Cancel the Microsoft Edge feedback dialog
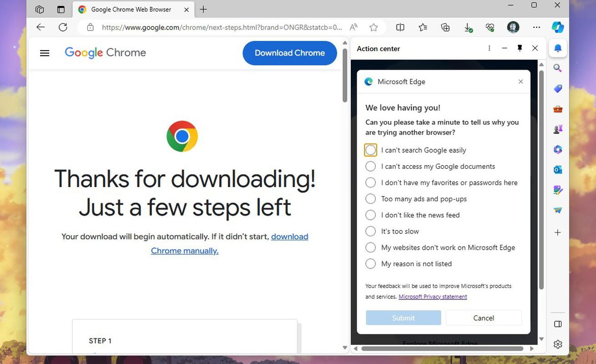 (484, 318)
